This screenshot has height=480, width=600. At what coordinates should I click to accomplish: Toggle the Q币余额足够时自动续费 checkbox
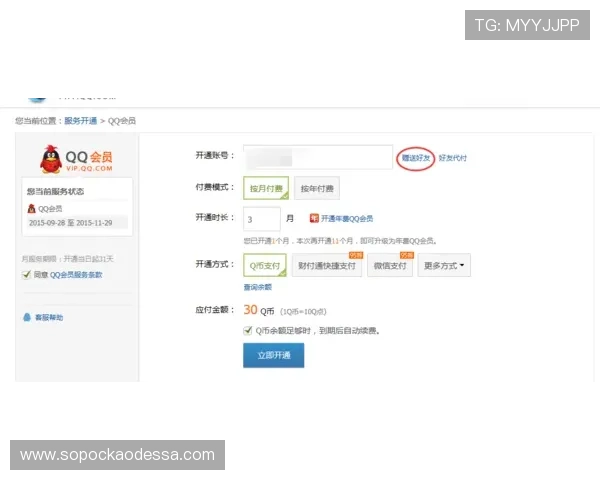248,330
